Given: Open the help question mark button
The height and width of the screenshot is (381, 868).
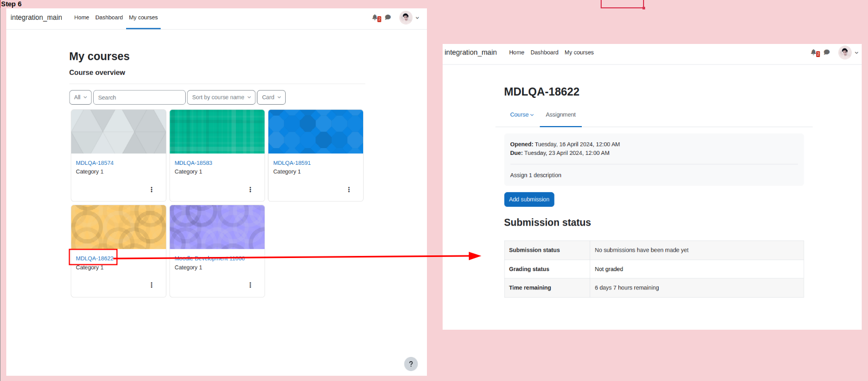Looking at the screenshot, I should coord(411,364).
